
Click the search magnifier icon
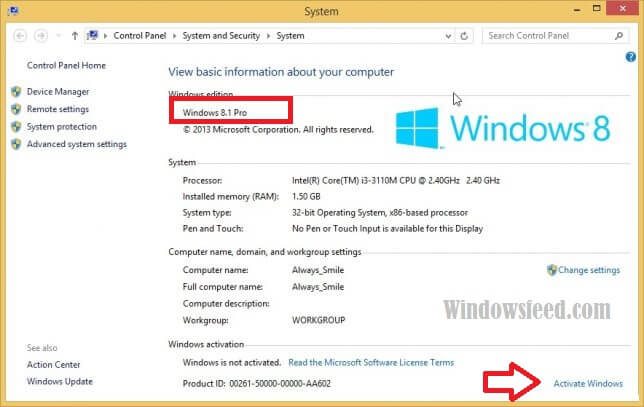click(619, 36)
